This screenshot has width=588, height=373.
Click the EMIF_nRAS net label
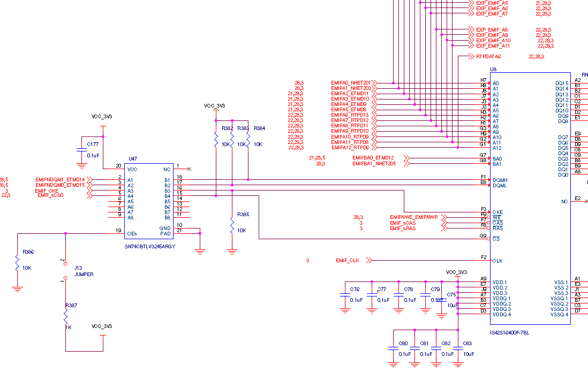(x=403, y=229)
